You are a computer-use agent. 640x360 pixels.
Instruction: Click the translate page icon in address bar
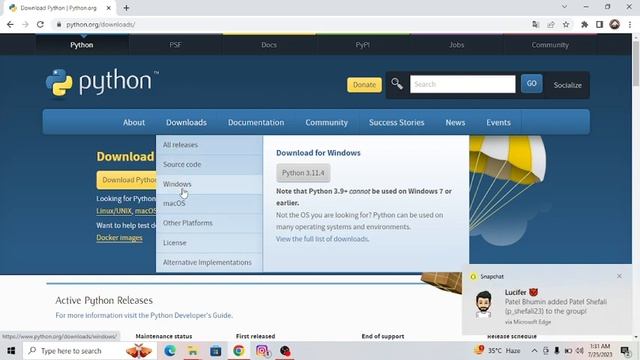(x=536, y=24)
